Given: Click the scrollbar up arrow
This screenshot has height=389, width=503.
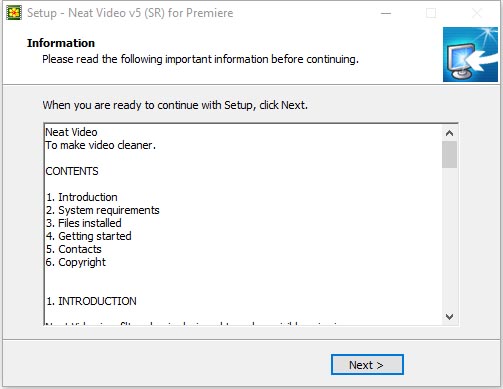Looking at the screenshot, I should 449,133.
